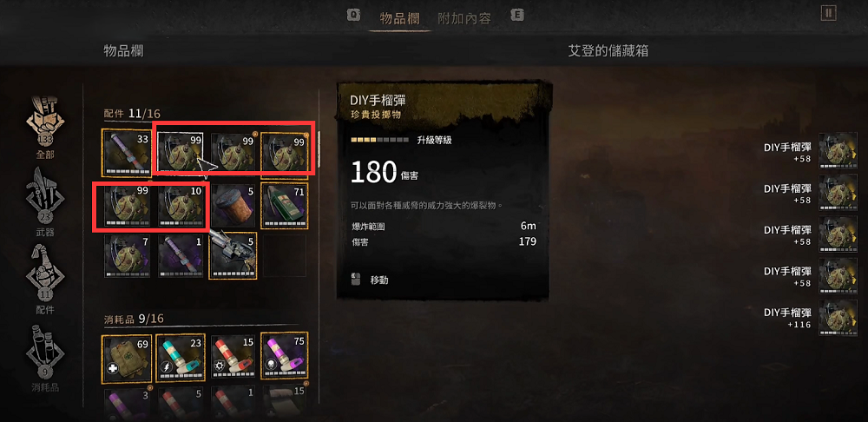The height and width of the screenshot is (422, 868).
Task: Click the inventory list scrollbar
Action: [x=319, y=144]
